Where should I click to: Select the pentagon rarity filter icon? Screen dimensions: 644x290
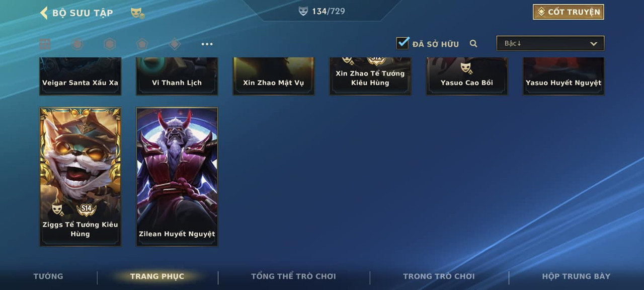(x=142, y=44)
